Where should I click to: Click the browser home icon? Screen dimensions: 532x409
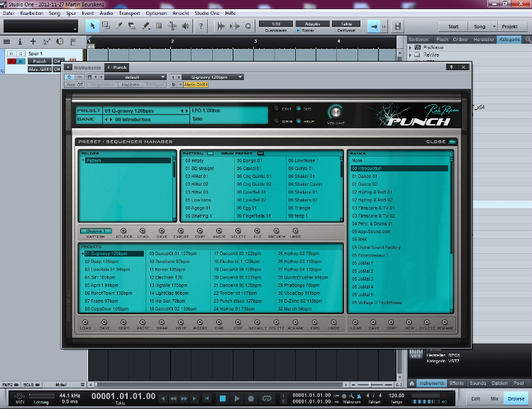(x=411, y=383)
